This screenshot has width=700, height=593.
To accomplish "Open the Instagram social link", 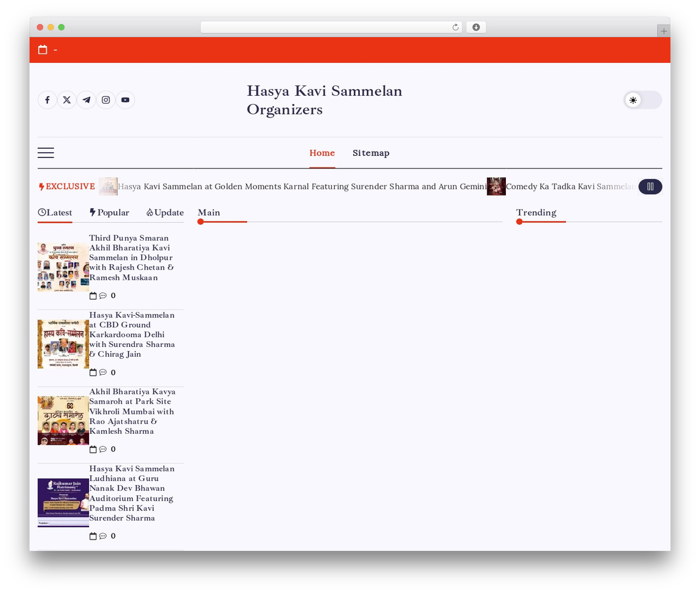I will pos(106,100).
